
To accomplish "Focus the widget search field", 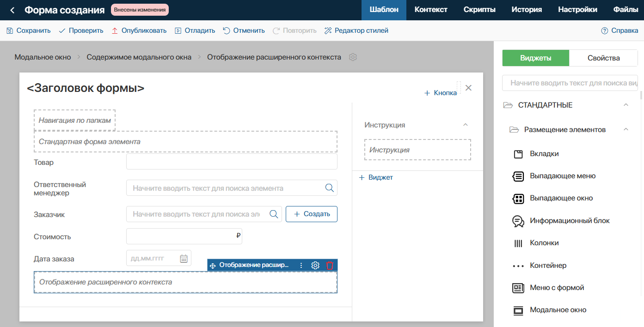I will tap(570, 83).
